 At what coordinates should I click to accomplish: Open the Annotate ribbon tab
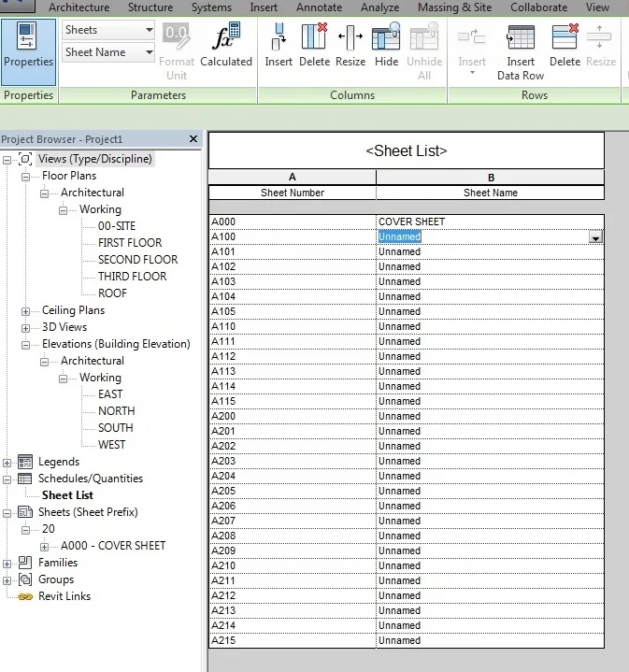320,7
